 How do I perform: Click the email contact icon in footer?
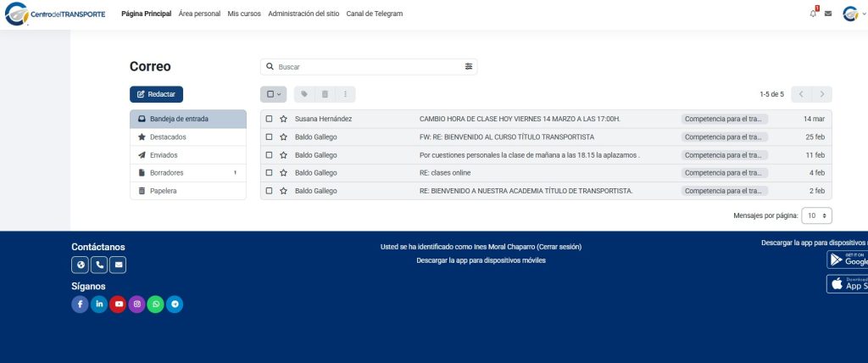[118, 265]
